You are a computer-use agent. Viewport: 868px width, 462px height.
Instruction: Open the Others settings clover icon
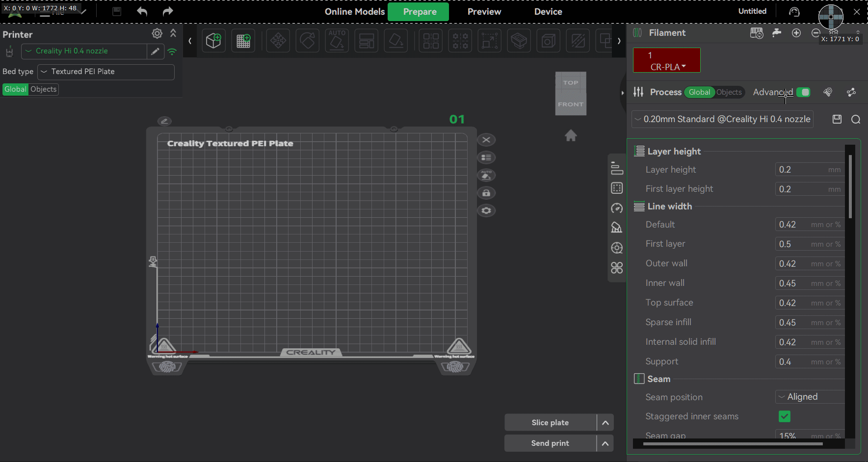[617, 268]
